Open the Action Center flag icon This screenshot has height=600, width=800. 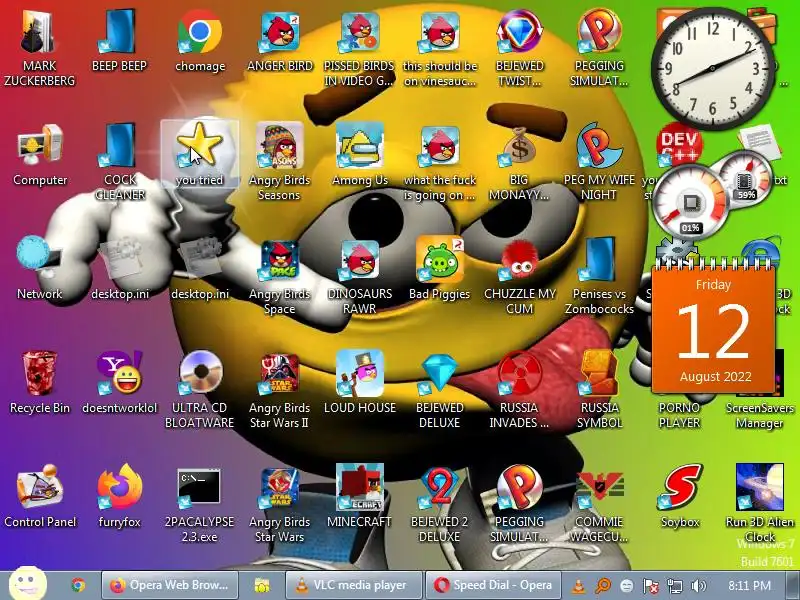(651, 586)
